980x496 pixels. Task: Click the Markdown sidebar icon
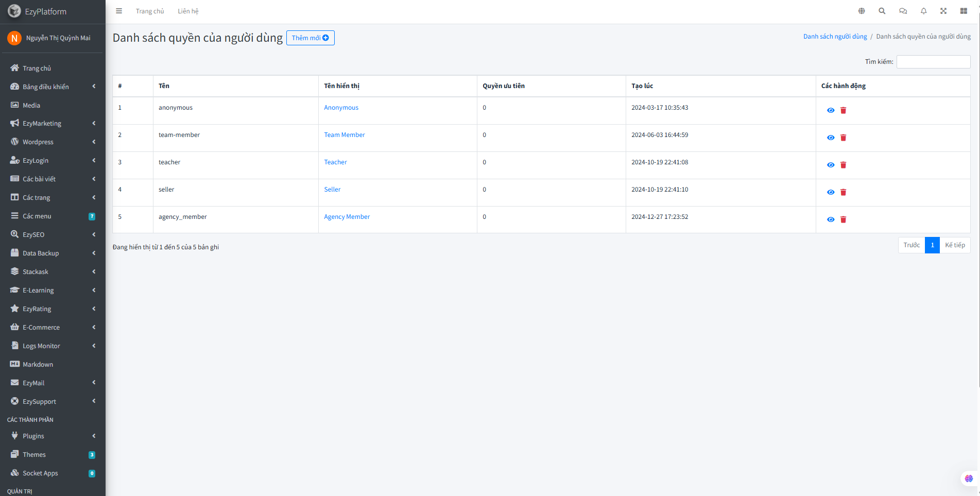click(x=15, y=364)
